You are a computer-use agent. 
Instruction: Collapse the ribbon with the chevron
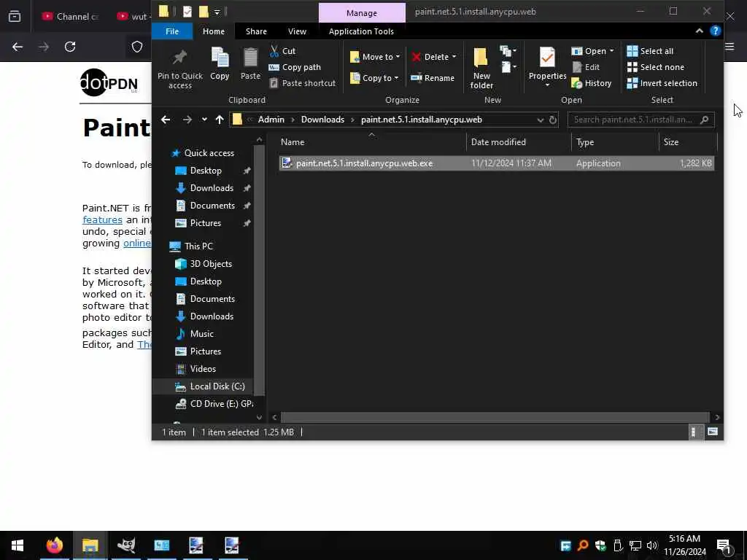699,31
